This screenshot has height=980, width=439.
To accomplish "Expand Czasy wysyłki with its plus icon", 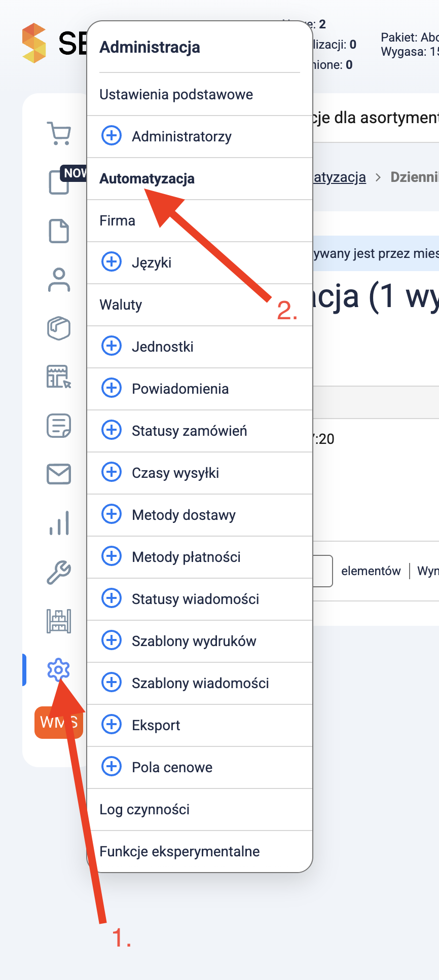I will [112, 472].
